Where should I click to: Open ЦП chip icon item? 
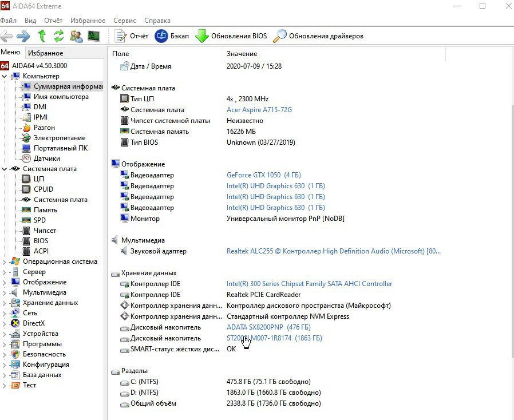click(33, 179)
